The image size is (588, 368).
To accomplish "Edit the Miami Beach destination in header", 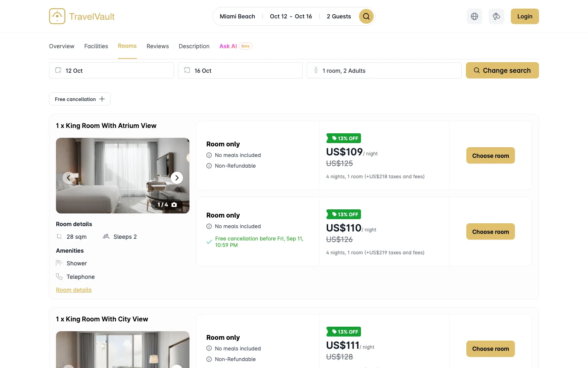I will [237, 16].
